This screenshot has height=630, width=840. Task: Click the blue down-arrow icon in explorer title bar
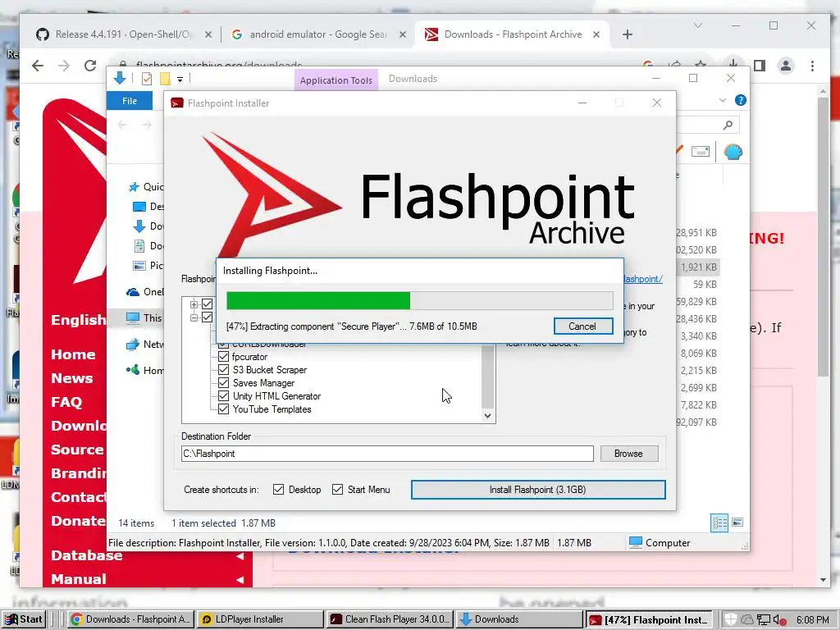click(x=120, y=78)
